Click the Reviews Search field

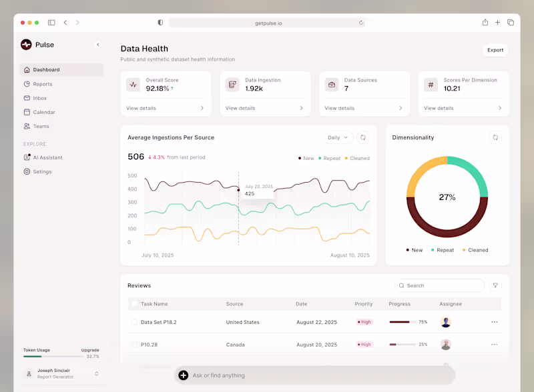[439, 285]
